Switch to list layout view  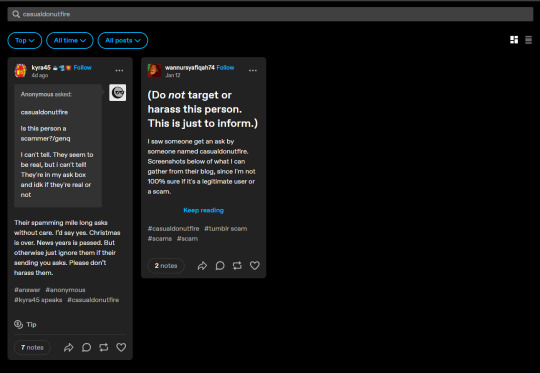pos(528,40)
